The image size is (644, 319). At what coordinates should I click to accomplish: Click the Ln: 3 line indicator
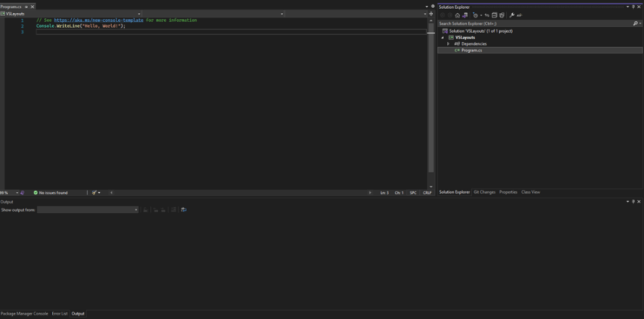385,192
